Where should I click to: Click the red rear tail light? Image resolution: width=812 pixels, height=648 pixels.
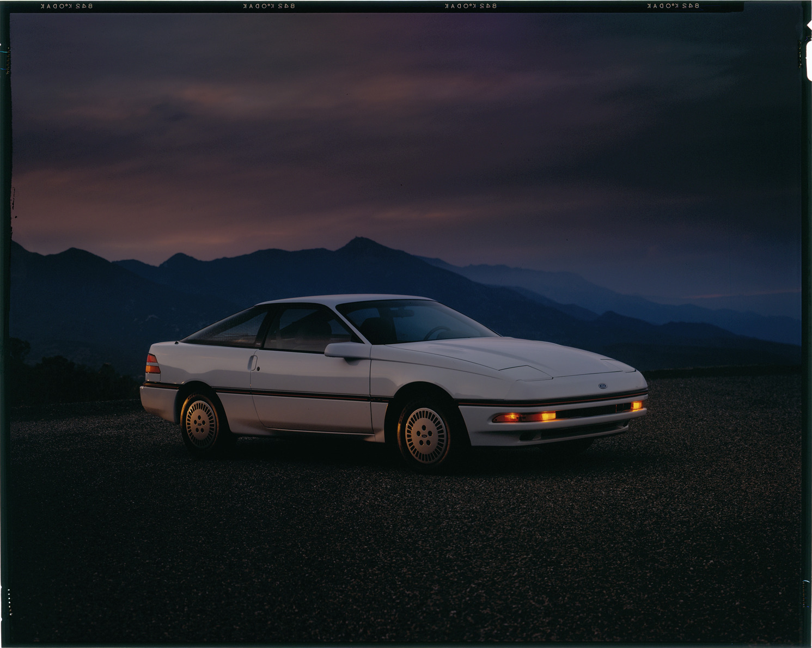click(152, 364)
